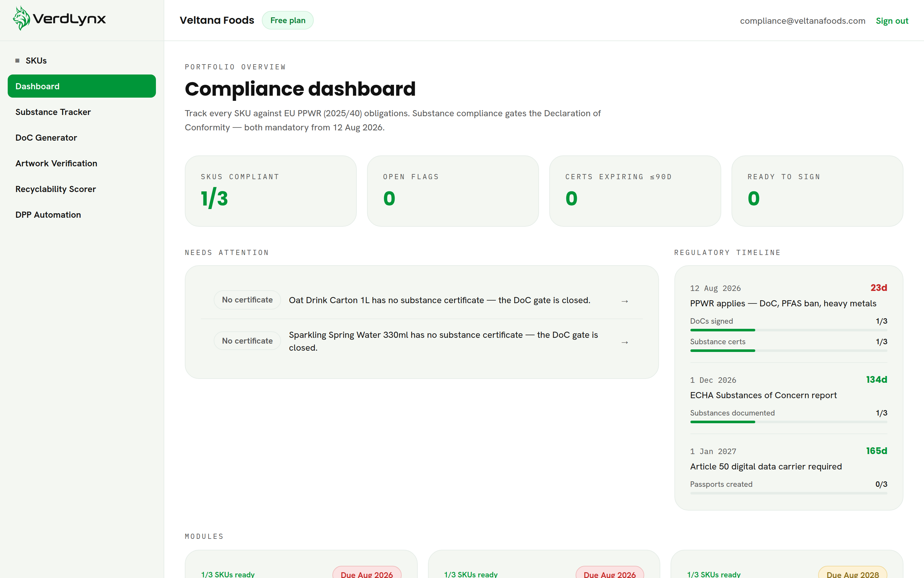Click the Needs Attention section heading
924x578 pixels.
coord(227,252)
